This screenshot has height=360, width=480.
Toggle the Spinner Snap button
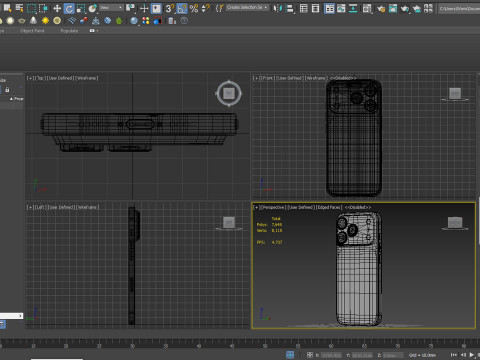[206, 8]
